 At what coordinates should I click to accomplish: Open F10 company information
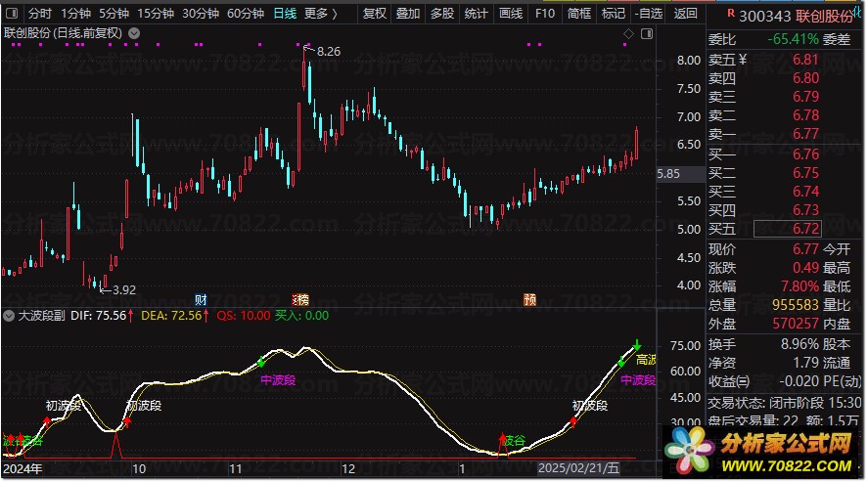click(545, 14)
